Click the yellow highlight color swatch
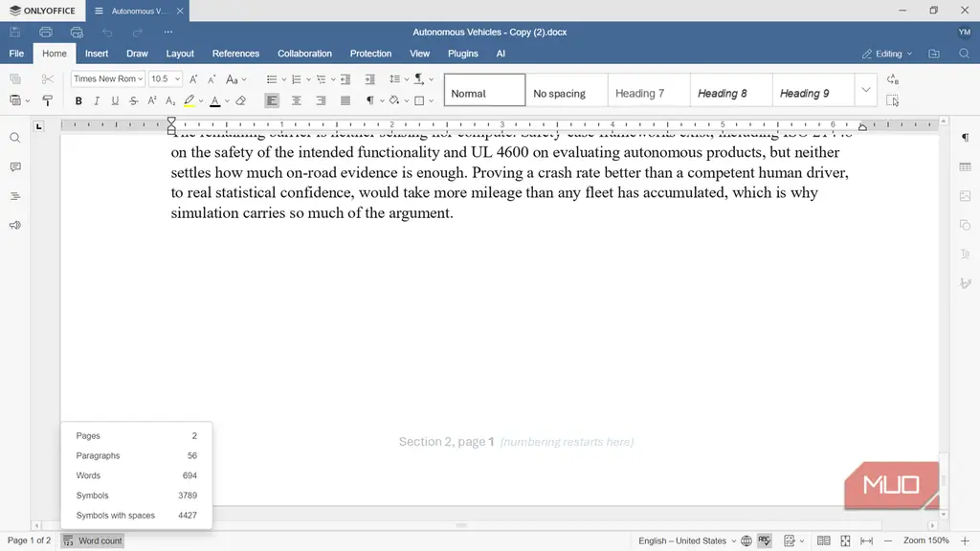This screenshot has height=551, width=980. 189,100
